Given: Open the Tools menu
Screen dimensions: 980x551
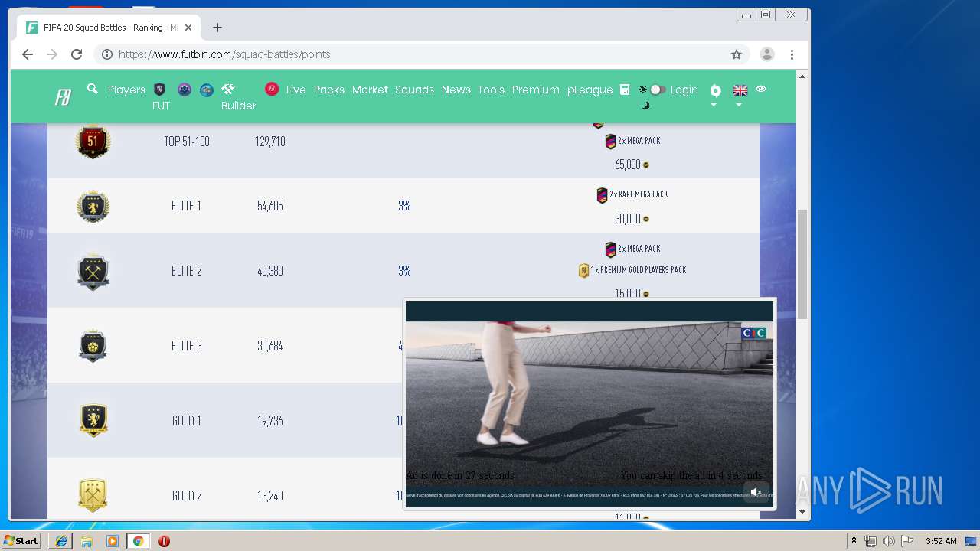Looking at the screenshot, I should (x=491, y=90).
